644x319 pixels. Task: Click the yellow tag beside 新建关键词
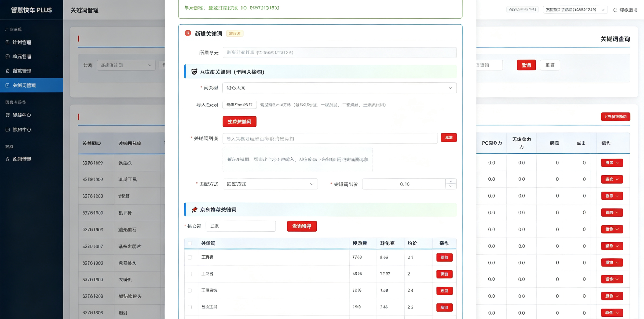tap(235, 33)
